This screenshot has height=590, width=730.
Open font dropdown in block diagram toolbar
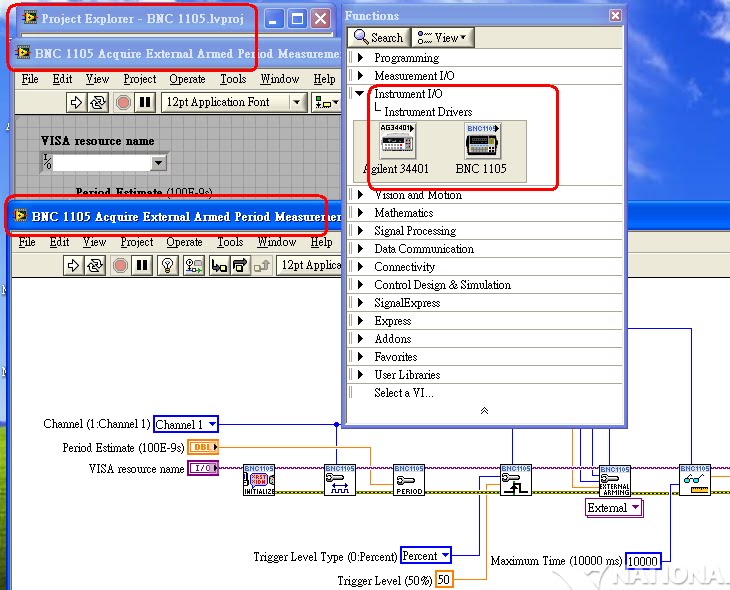click(x=309, y=265)
